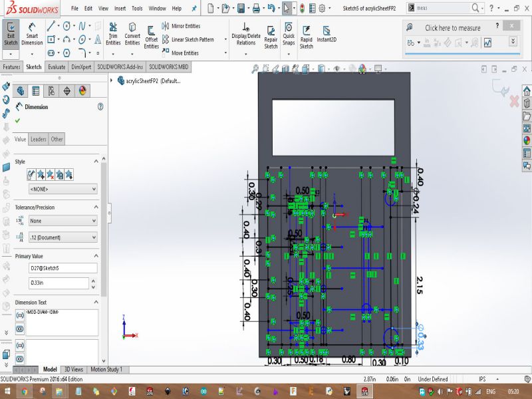Open the tolerance type dropdown showing None
Viewport: 532px width, 399px height.
(x=63, y=221)
